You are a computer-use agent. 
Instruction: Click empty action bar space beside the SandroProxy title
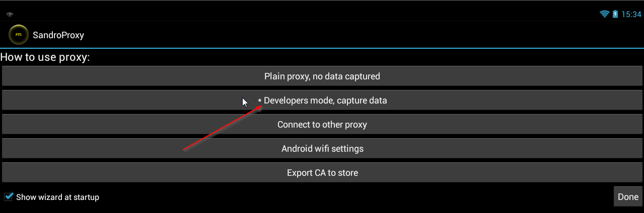pos(352,35)
